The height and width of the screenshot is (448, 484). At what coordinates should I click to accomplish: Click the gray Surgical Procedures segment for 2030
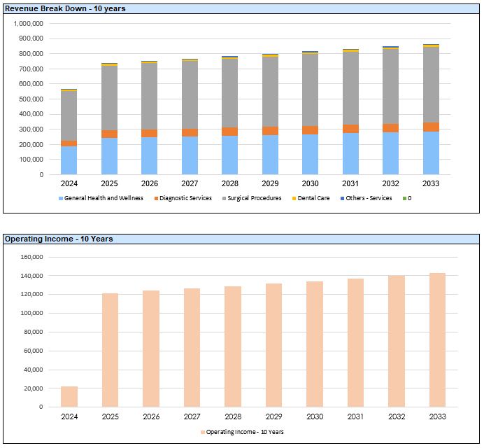tap(310, 90)
